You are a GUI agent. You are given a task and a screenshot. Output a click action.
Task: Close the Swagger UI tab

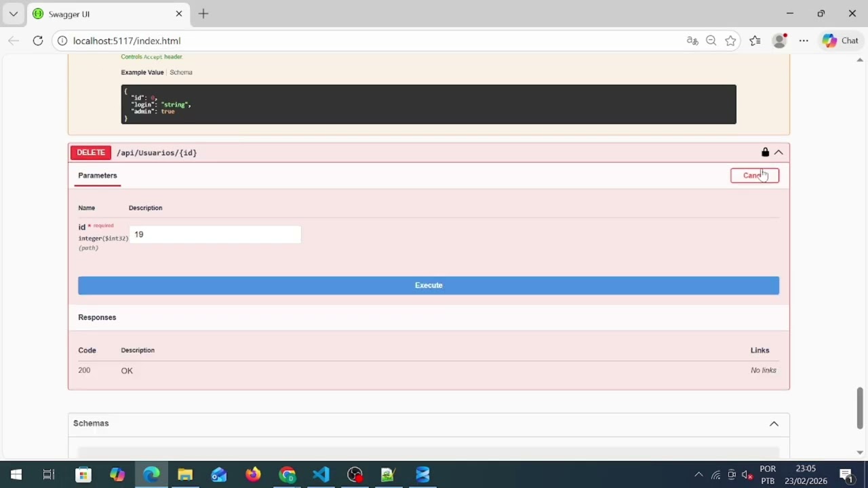179,14
